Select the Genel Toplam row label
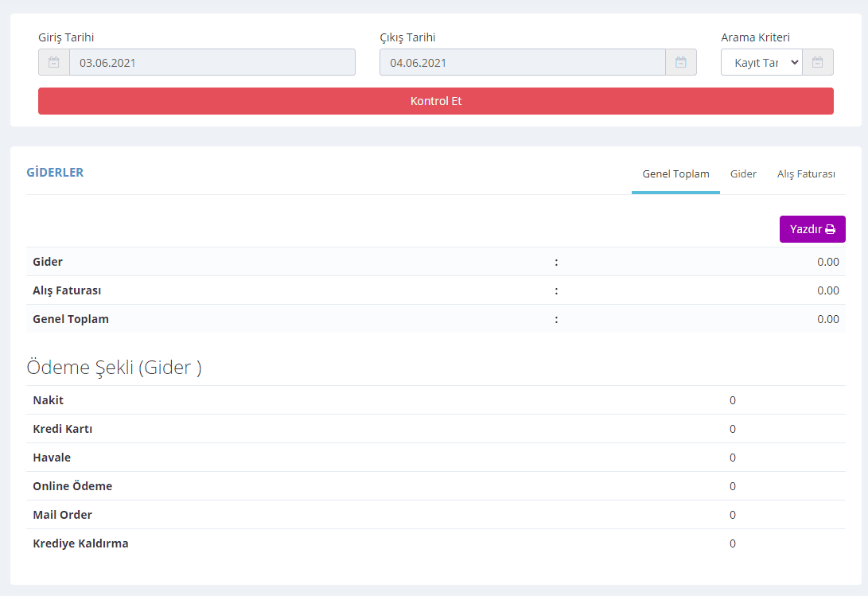The image size is (868, 596). click(x=71, y=319)
